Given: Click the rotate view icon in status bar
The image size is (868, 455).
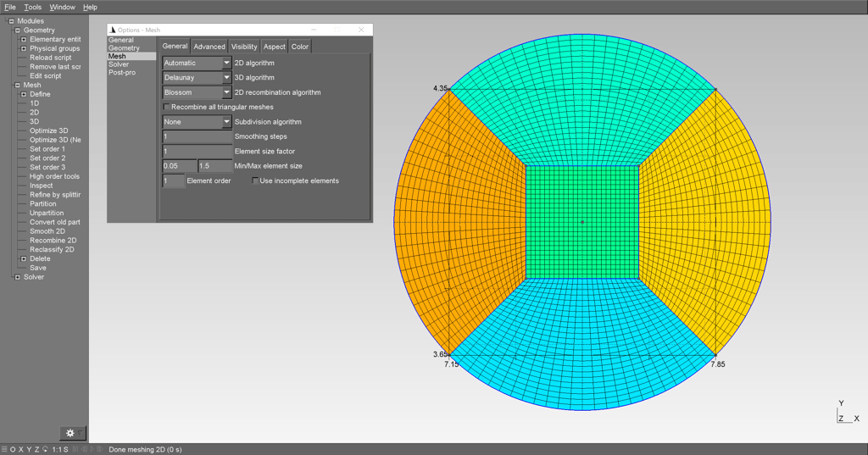Looking at the screenshot, I should pyautogui.click(x=45, y=449).
